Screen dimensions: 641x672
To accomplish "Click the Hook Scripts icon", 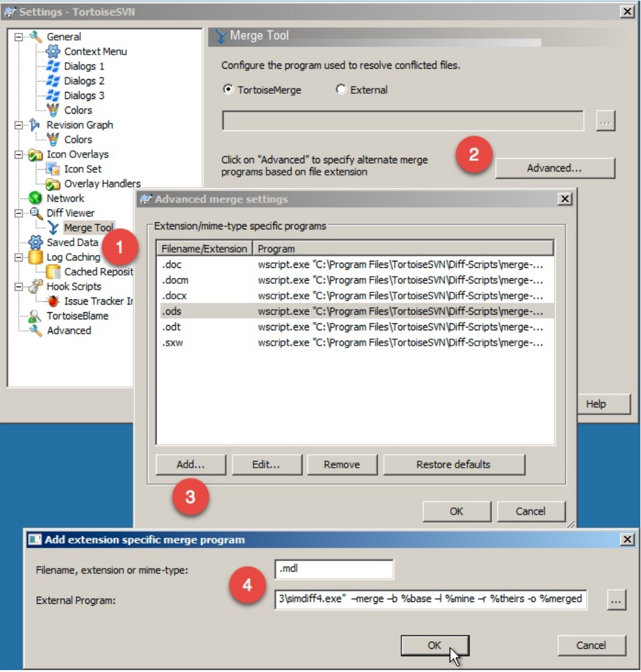I will (35, 287).
